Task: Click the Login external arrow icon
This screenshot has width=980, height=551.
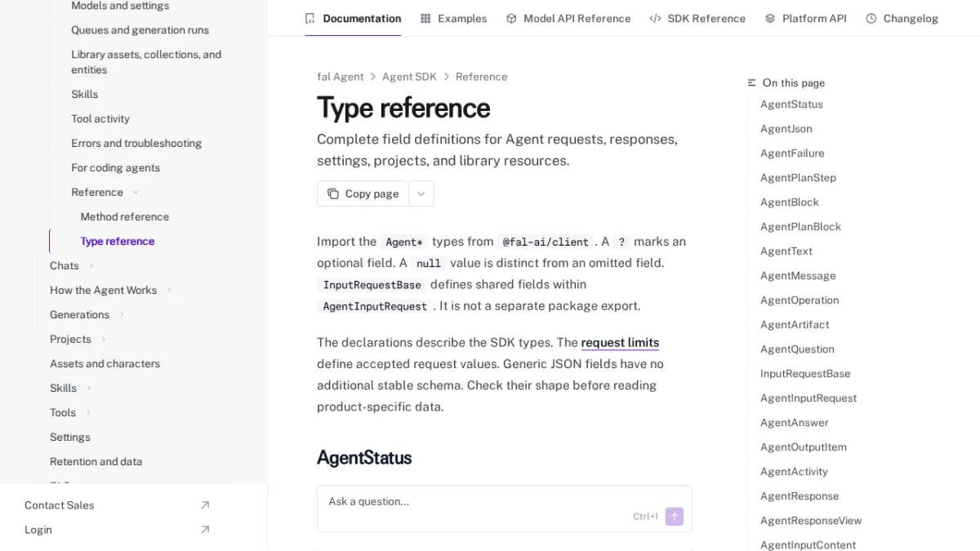Action: [205, 530]
